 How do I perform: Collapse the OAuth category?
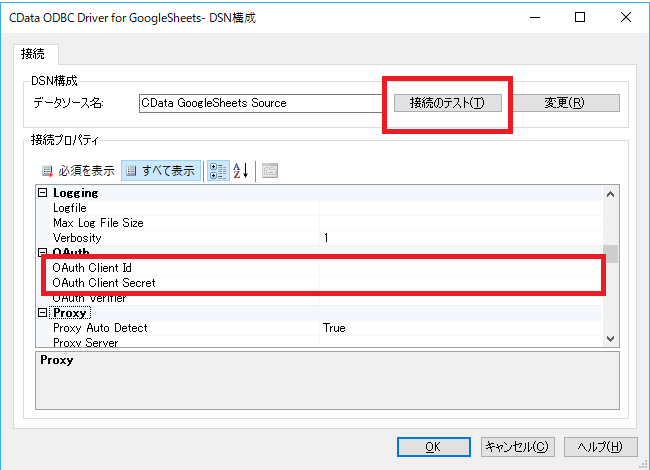pyautogui.click(x=43, y=252)
